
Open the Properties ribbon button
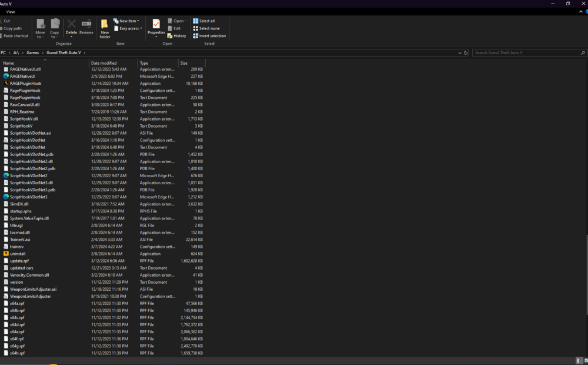(156, 28)
